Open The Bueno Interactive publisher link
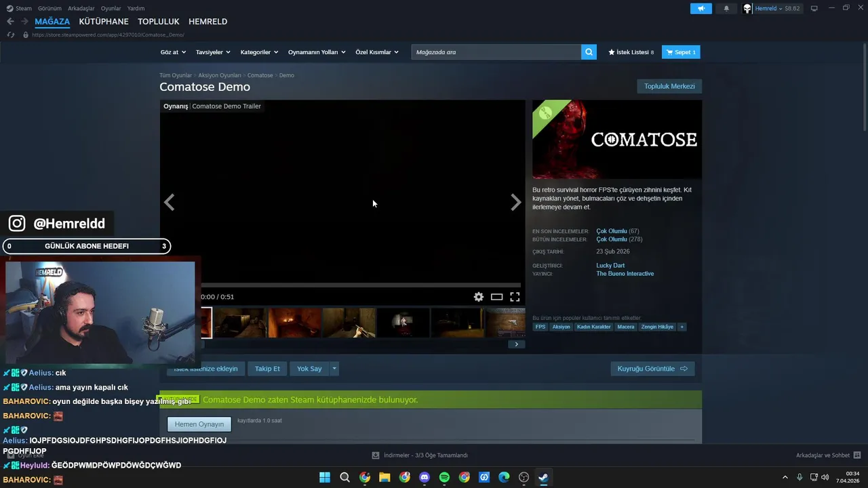 pos(625,274)
